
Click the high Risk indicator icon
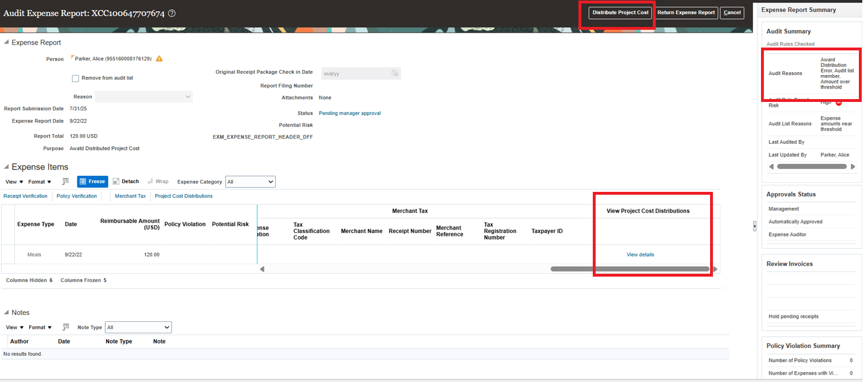(x=839, y=103)
